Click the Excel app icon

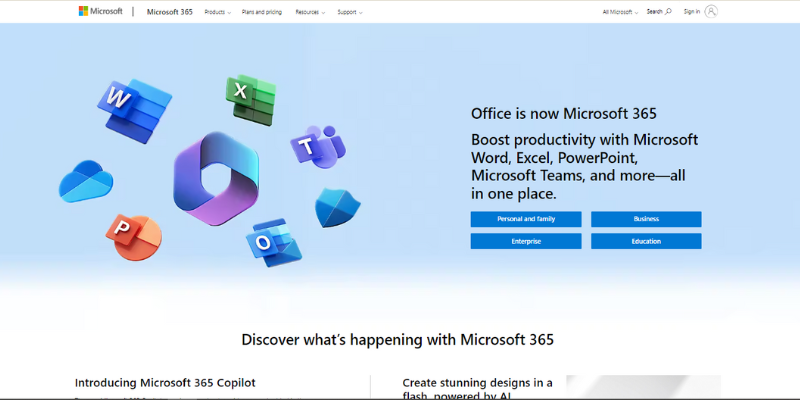[x=251, y=99]
